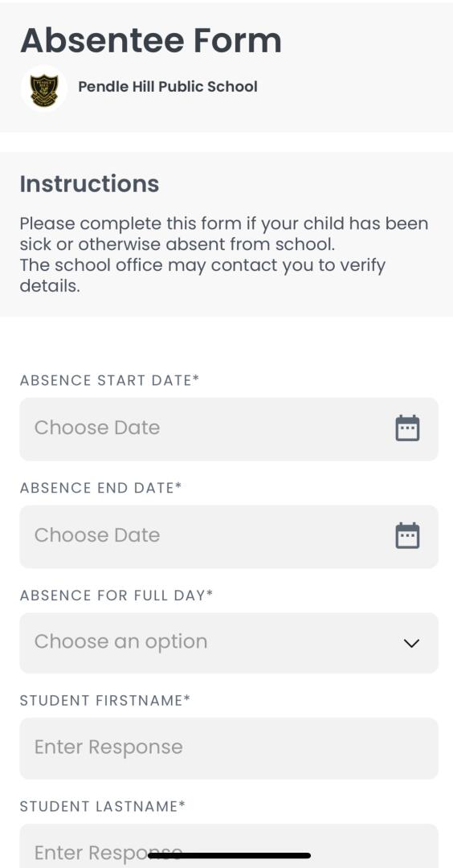Select the Absence Start Date Choose Date field
This screenshot has height=868, width=453.
click(229, 428)
